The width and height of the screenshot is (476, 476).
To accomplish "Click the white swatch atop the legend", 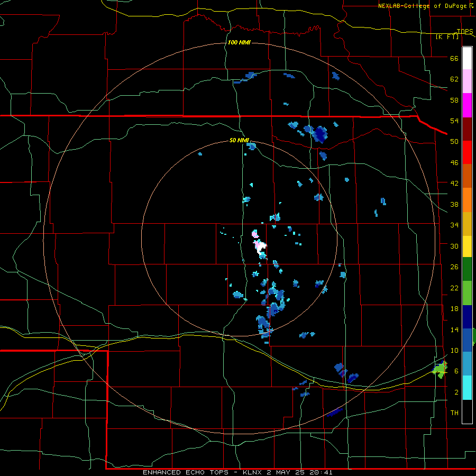I will 467,58.
